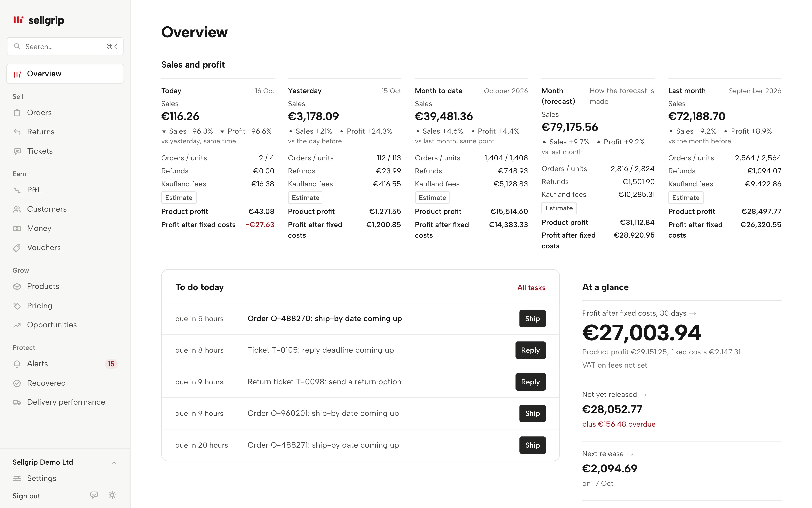Screen dimensions: 812x508
Task: Toggle light/dark theme sun icon
Action: point(112,495)
